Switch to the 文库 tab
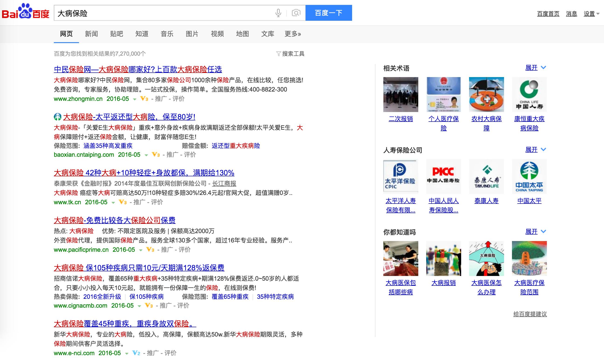The height and width of the screenshot is (364, 604). tap(268, 34)
